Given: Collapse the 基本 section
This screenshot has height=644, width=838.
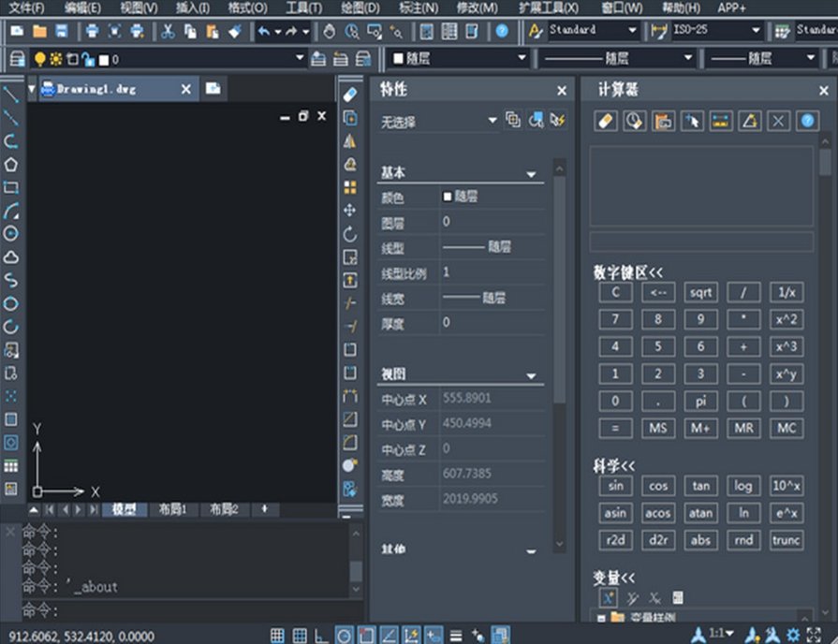Looking at the screenshot, I should click(x=531, y=174).
